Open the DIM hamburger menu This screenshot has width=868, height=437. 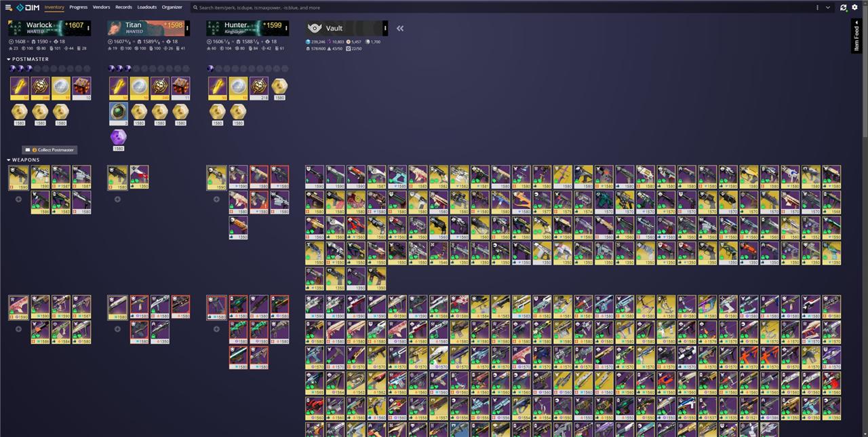(x=9, y=7)
